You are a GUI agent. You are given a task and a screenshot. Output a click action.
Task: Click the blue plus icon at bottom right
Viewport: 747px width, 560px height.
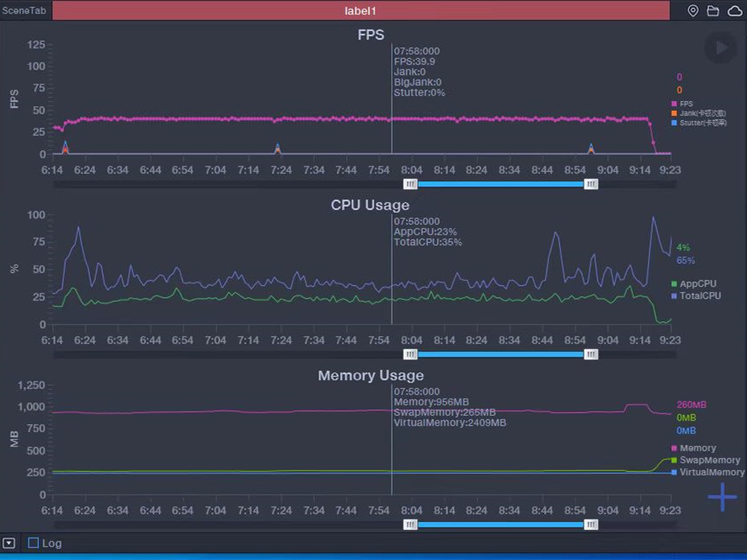coord(722,497)
